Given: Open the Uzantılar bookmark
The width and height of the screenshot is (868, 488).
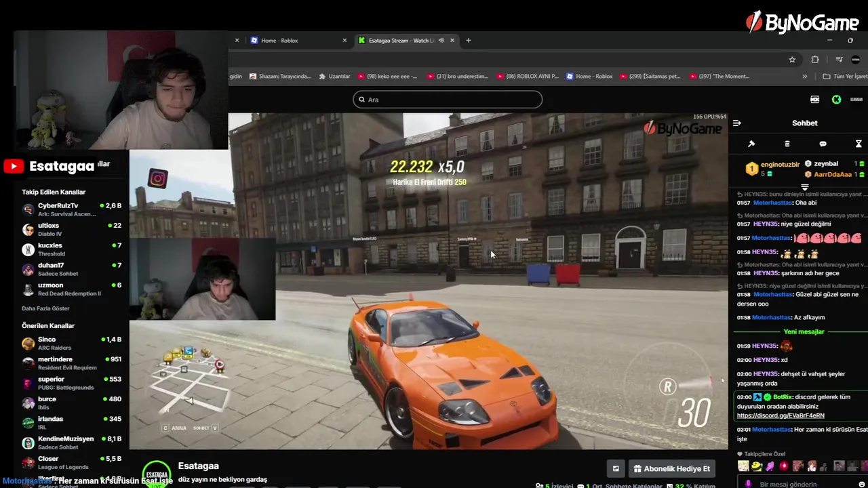Looking at the screenshot, I should [x=334, y=77].
